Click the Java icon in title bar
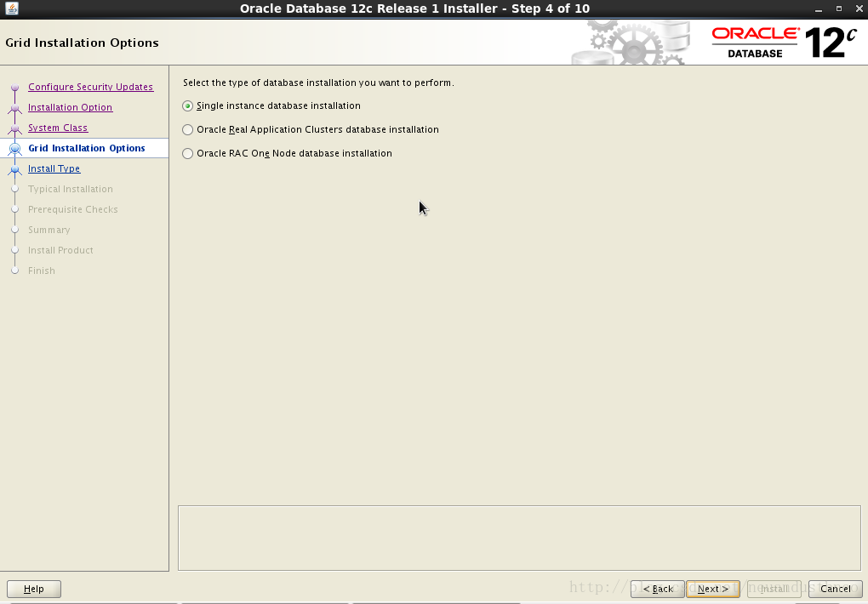Image resolution: width=868 pixels, height=604 pixels. coord(12,9)
